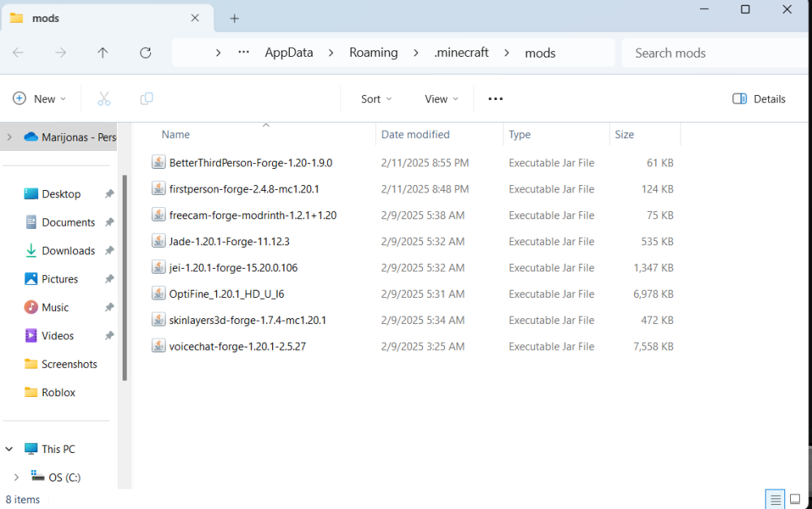Open the Music folder in the sidebar
This screenshot has width=812, height=509.
[55, 308]
